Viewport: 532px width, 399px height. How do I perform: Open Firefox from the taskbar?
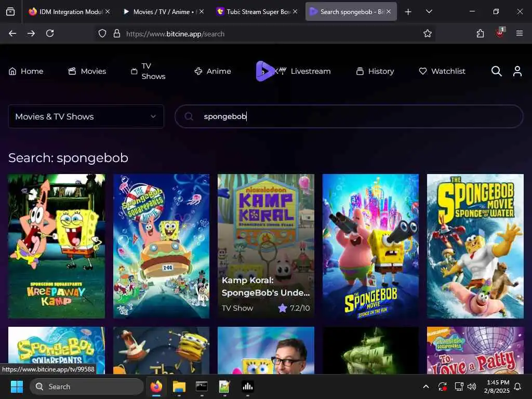(x=156, y=387)
